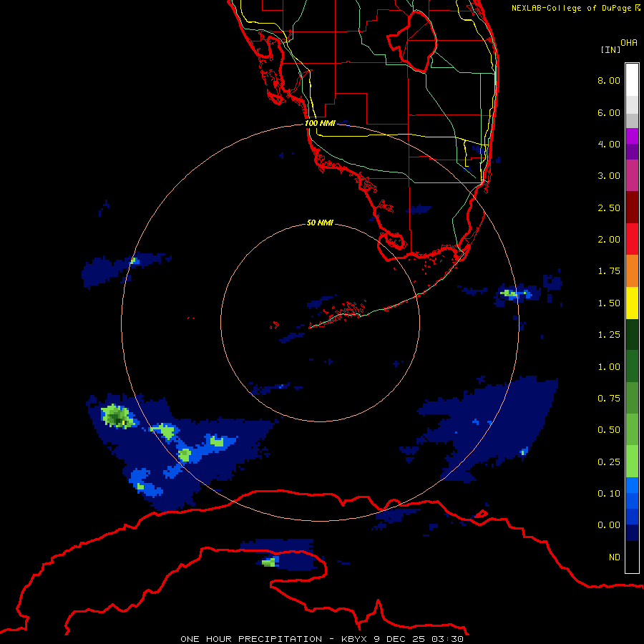
Task: Select the 1.75 legend value
Action: point(609,271)
